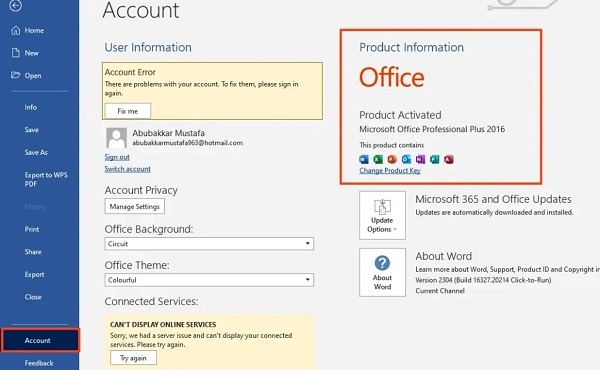
Task: Click the Outlook app icon
Action: click(x=406, y=159)
